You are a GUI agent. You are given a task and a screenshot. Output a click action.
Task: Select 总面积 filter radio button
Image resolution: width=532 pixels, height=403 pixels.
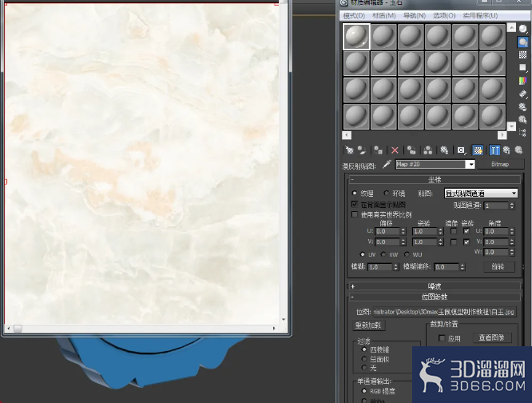[364, 359]
